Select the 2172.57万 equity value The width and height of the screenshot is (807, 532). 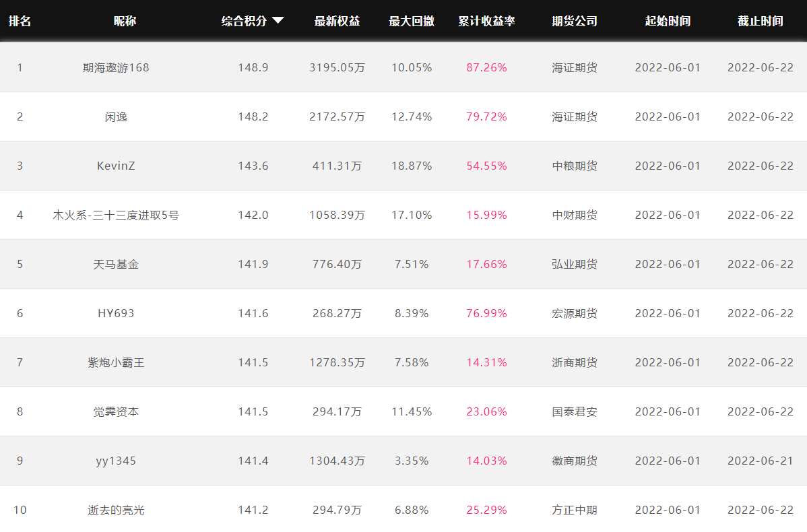(337, 117)
